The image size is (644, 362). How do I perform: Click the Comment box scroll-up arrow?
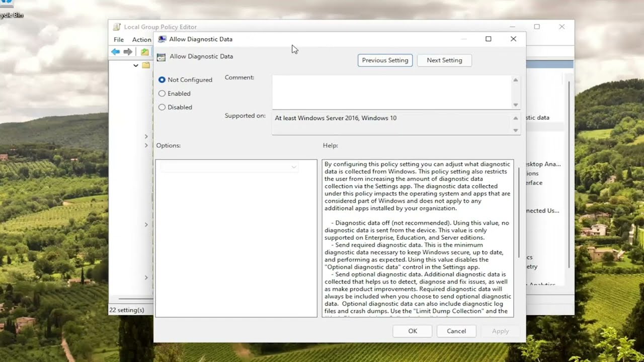516,80
